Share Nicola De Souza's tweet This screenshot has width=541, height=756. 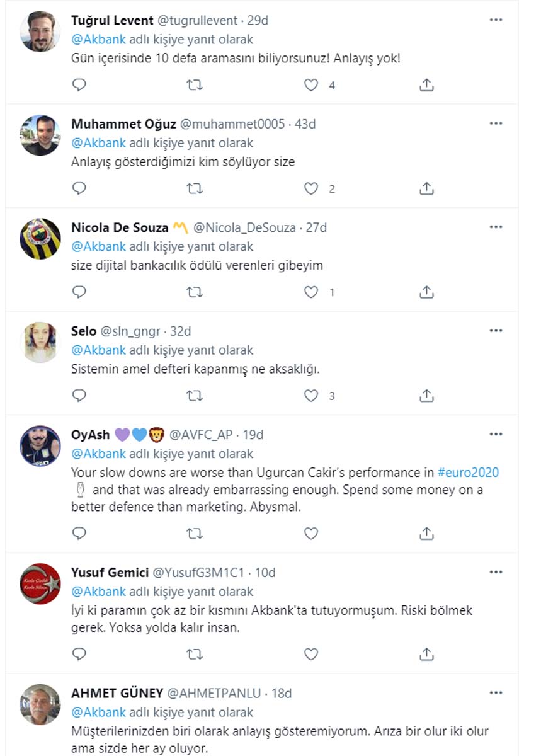427,292
